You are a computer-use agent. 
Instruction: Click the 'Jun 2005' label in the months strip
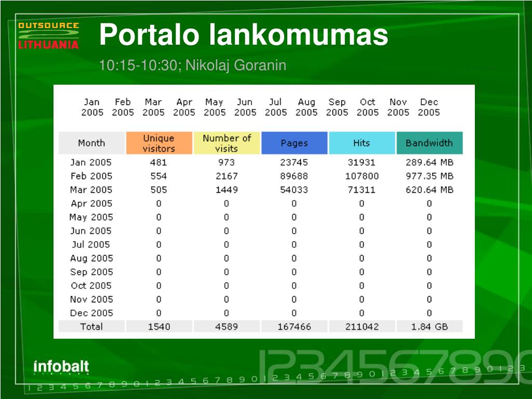click(245, 107)
